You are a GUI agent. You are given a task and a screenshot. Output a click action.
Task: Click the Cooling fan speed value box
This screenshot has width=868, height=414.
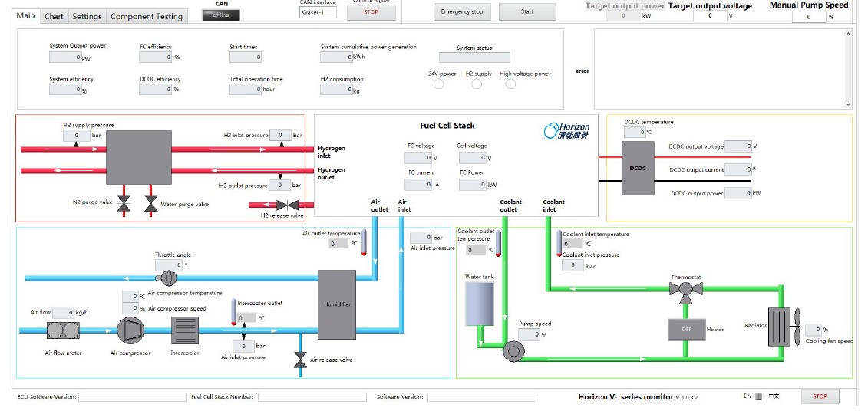[814, 330]
